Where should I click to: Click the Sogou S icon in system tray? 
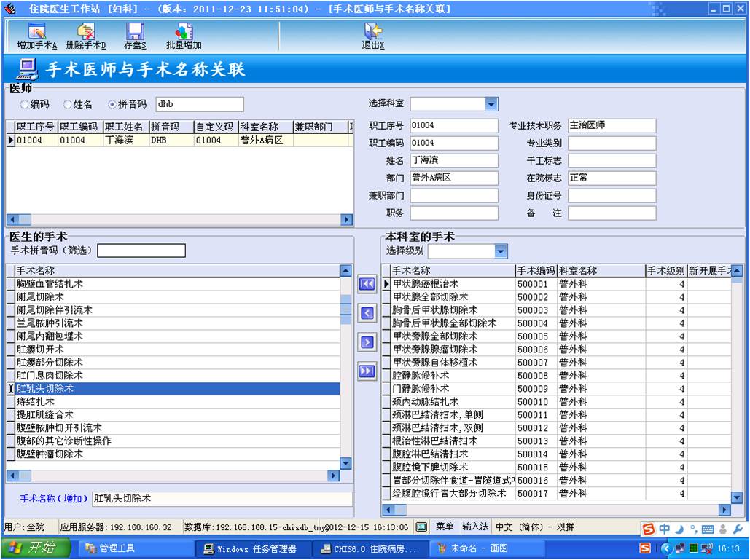[x=645, y=548]
